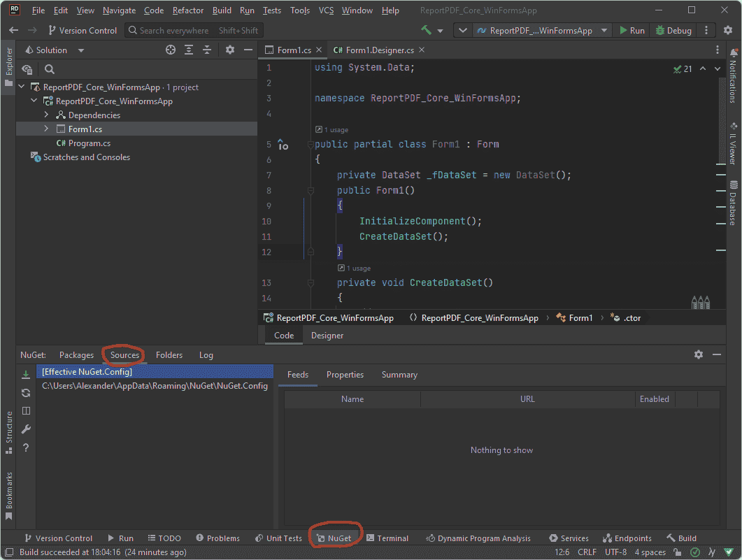Open the more actions menu next to Debug
The image size is (742, 560).
pos(706,30)
